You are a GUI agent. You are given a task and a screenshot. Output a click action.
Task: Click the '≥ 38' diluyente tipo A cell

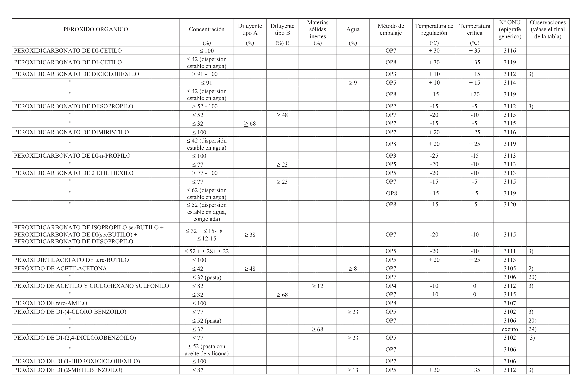[250, 235]
